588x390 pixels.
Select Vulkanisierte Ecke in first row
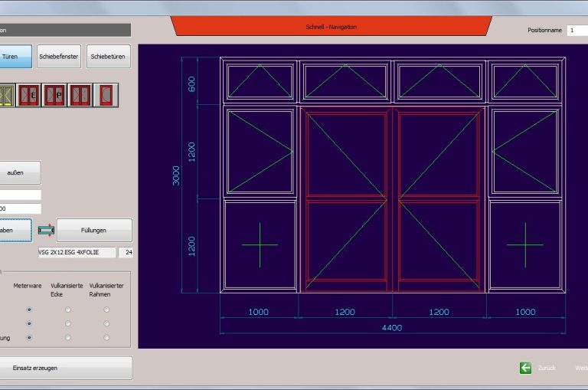pyautogui.click(x=68, y=310)
